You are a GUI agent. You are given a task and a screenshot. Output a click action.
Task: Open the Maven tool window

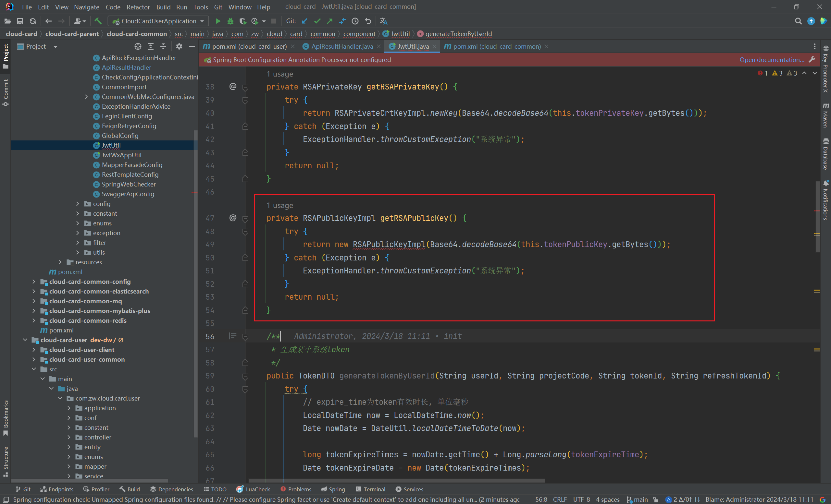click(825, 115)
